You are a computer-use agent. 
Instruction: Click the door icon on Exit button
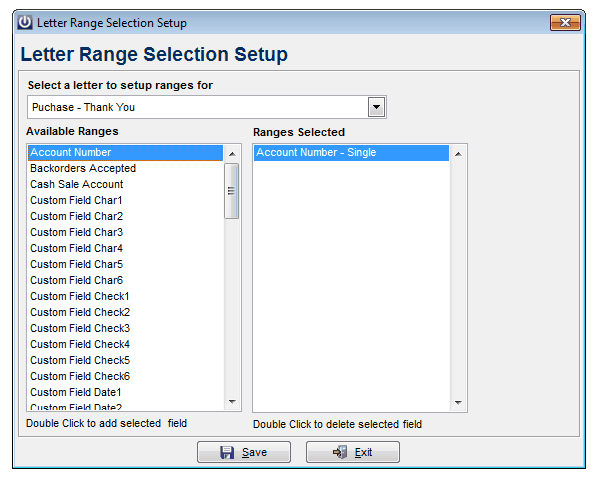pos(340,452)
